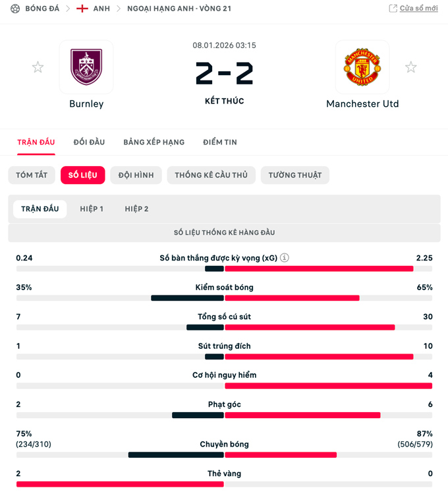
Task: Open NGOẠI HẠNG ANH - VÒNG 21 breadcrumb
Action: [x=179, y=9]
